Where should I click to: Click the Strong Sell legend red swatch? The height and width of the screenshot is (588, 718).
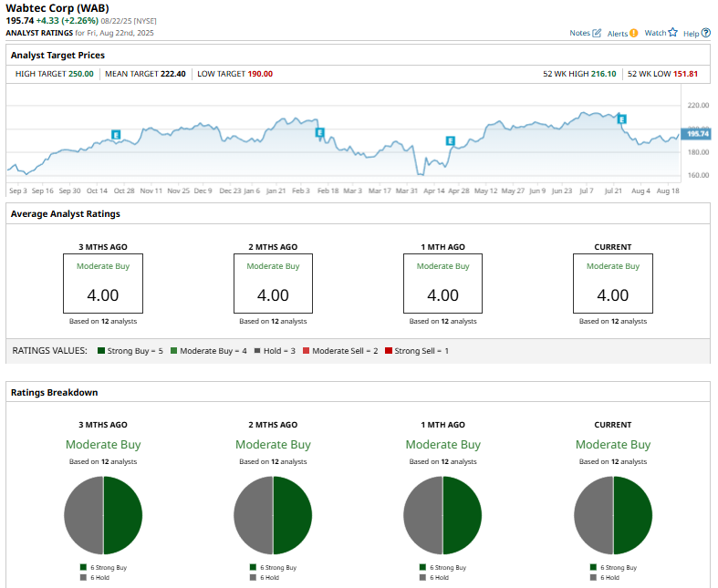(389, 350)
